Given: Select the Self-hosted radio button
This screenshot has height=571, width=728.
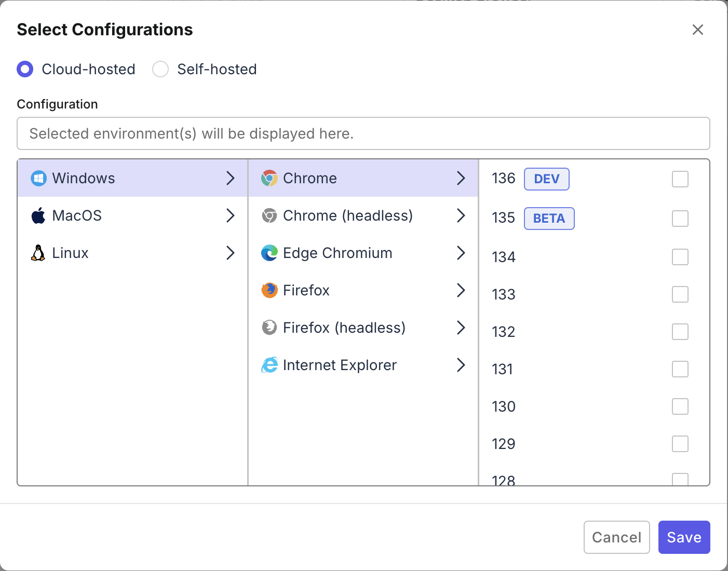Looking at the screenshot, I should tap(160, 69).
